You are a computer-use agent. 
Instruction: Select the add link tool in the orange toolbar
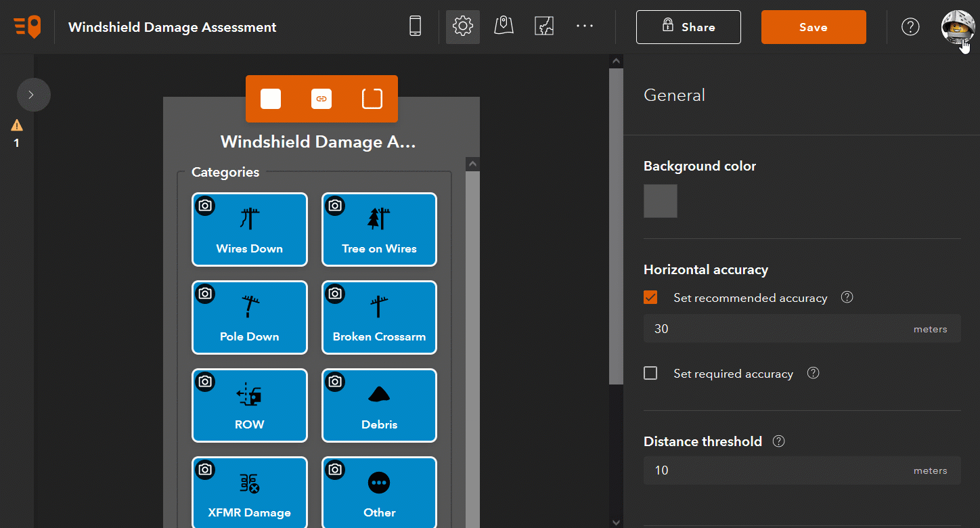point(321,98)
